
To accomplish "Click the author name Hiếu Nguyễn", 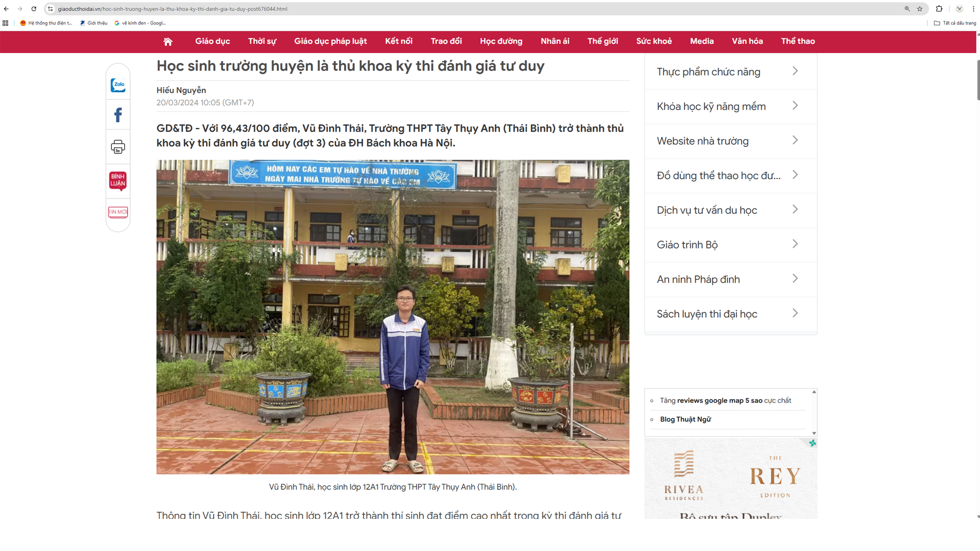I will (x=181, y=90).
